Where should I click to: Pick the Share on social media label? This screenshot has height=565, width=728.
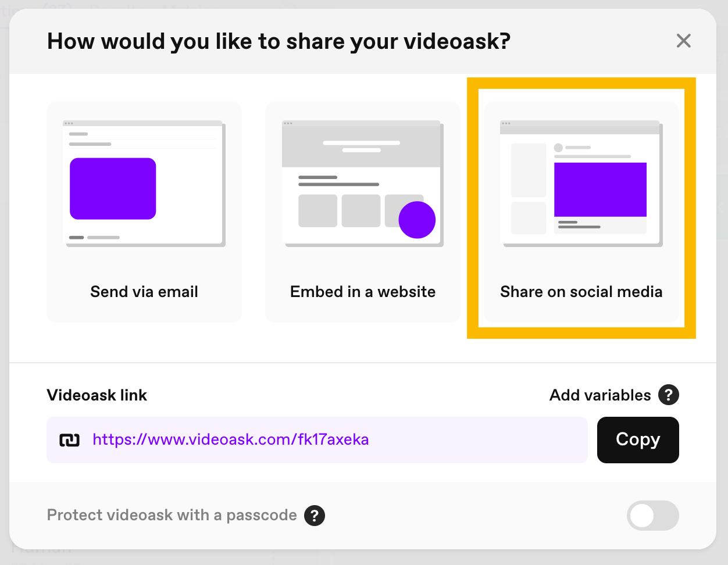(581, 292)
